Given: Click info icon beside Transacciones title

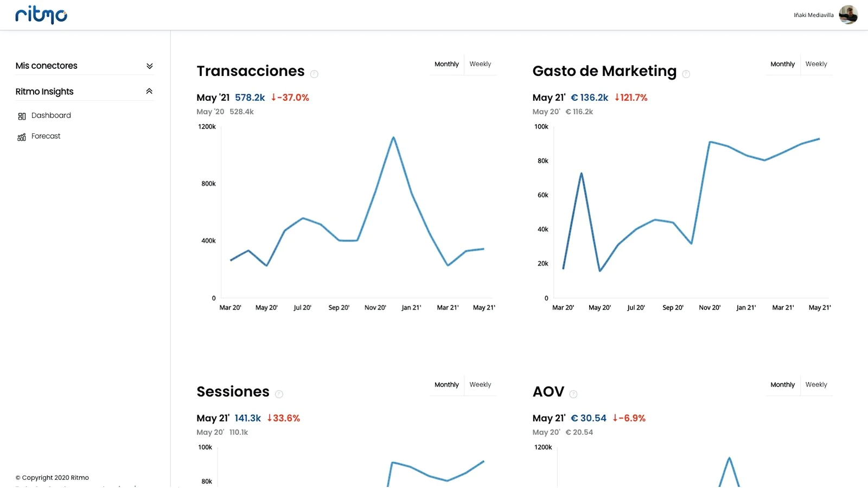Looking at the screenshot, I should (314, 74).
